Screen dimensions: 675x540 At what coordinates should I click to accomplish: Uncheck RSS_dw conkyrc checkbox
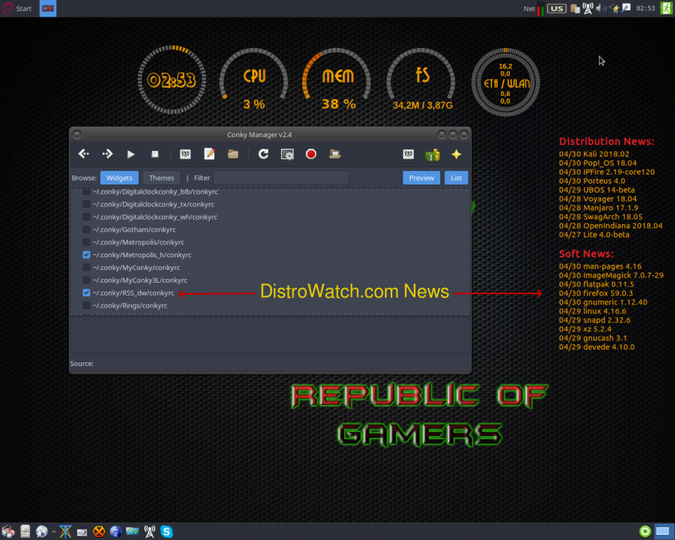(87, 293)
